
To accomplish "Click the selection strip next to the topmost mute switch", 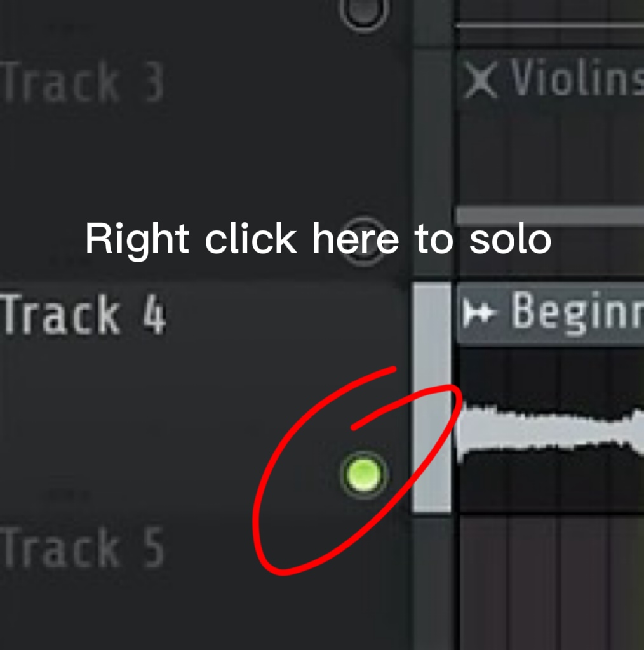I will pos(432,22).
